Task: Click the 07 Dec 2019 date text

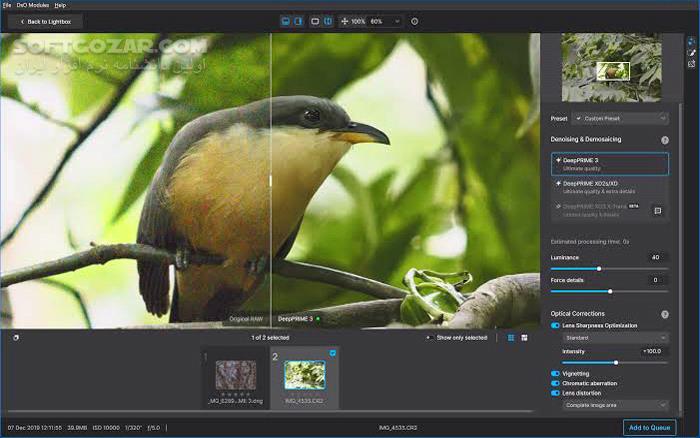Action: (x=35, y=428)
